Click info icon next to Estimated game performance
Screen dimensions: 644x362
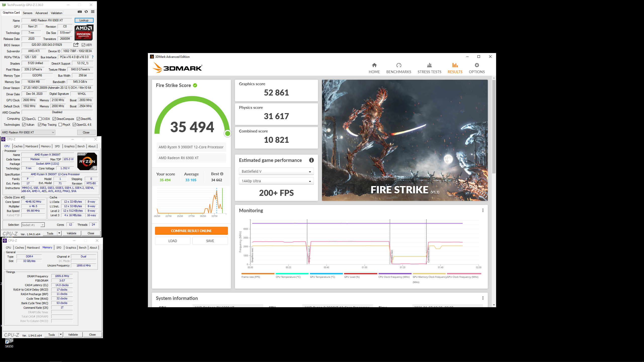coord(311,160)
